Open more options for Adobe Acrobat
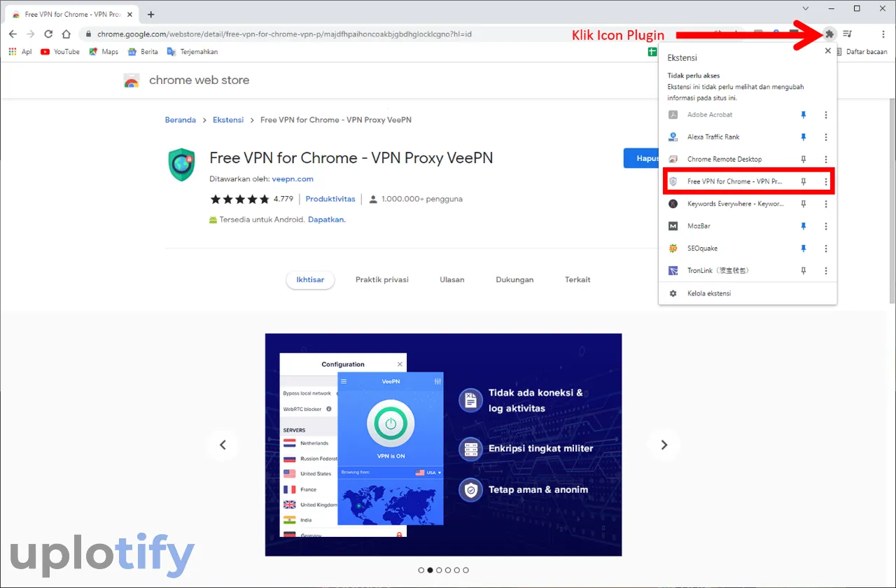 pos(826,115)
